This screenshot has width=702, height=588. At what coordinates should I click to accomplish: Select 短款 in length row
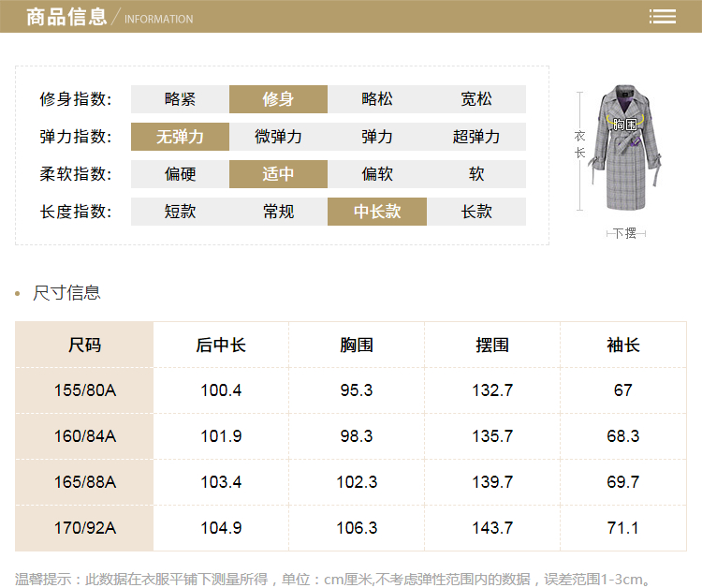tap(180, 212)
